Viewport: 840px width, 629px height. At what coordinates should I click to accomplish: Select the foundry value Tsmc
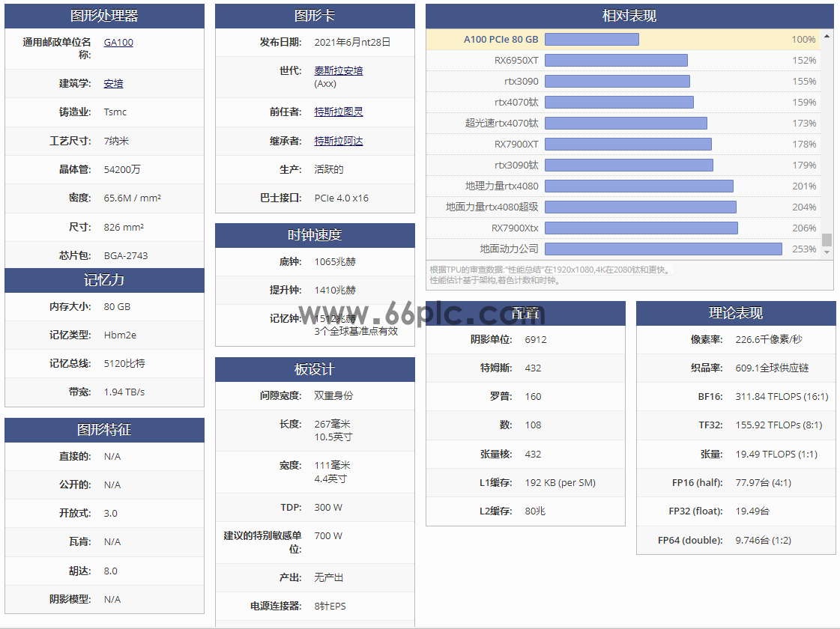tap(115, 112)
